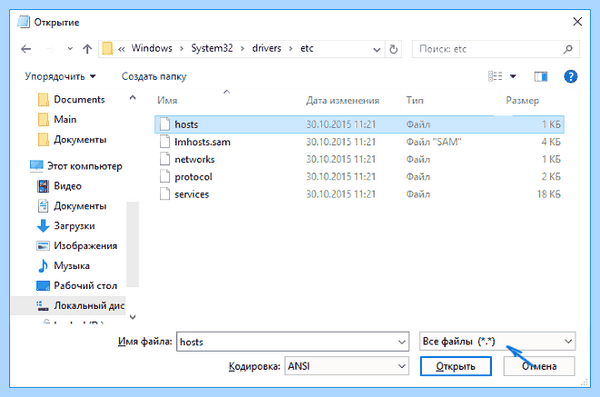
Task: Select the services file
Action: (x=359, y=194)
